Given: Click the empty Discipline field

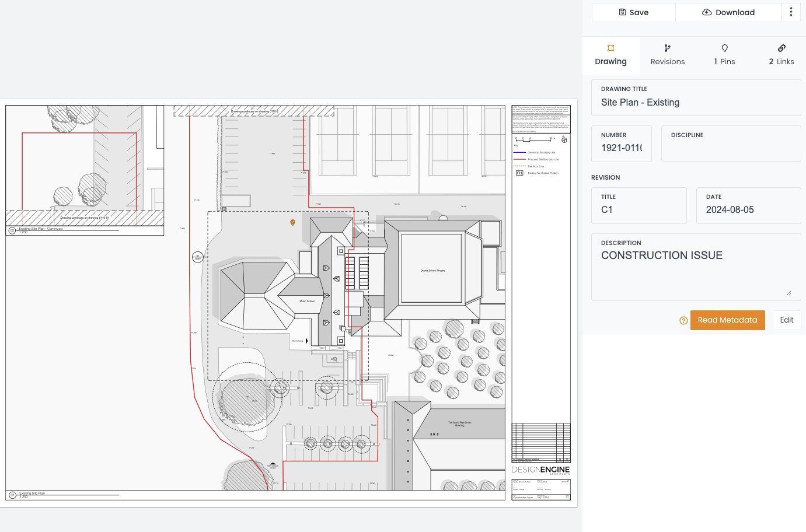Looking at the screenshot, I should coord(731,143).
